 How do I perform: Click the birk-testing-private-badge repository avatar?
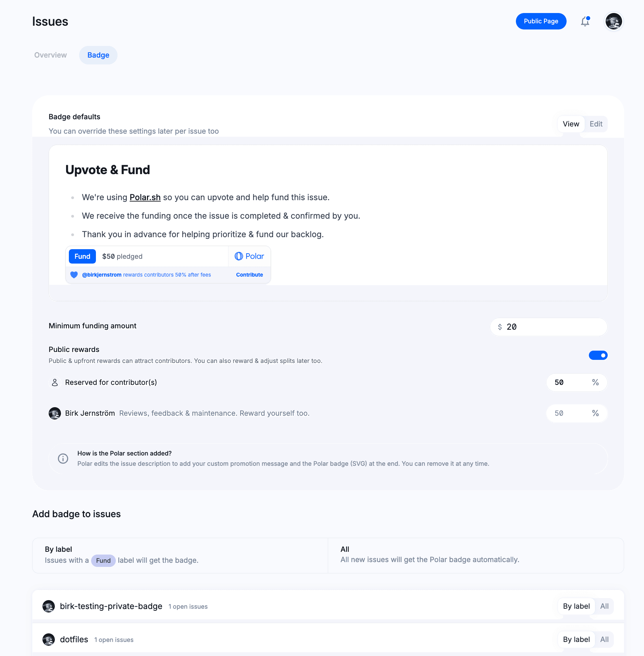[49, 606]
